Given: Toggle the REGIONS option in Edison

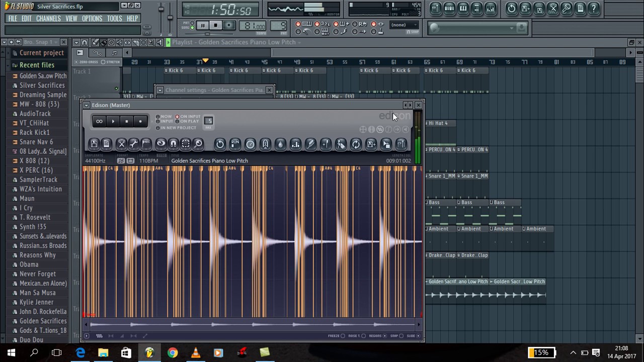Looking at the screenshot, I should 378,336.
